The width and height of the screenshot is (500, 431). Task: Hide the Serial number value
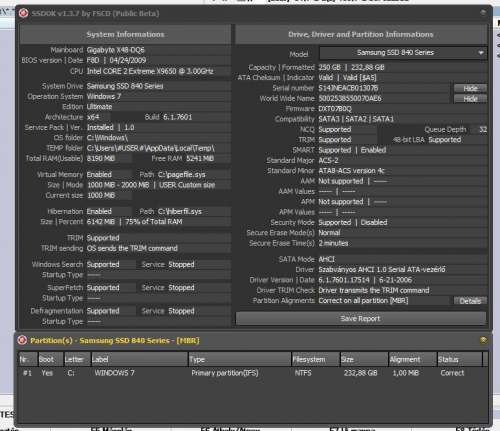470,88
